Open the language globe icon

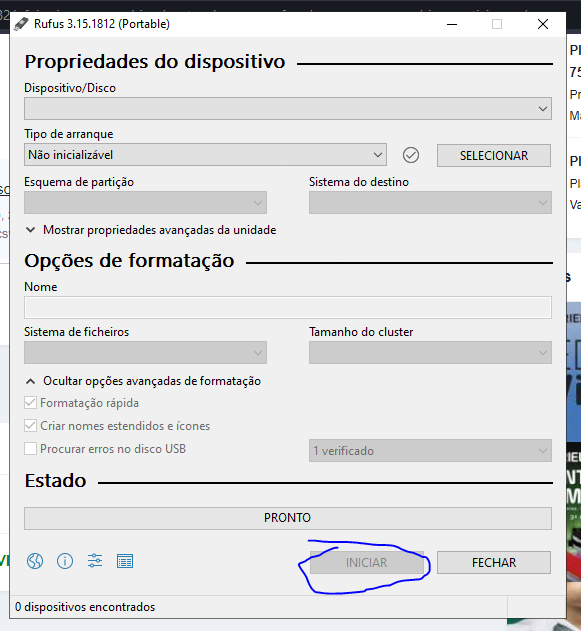click(35, 561)
